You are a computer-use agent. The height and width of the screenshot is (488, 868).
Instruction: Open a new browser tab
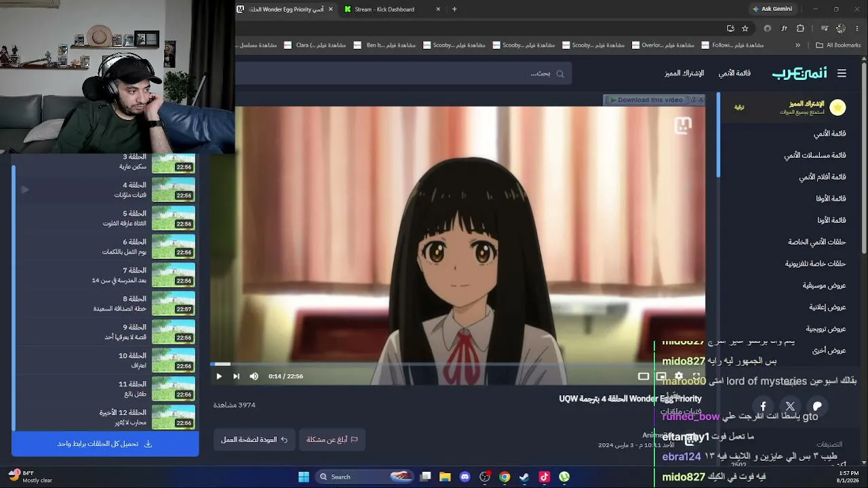click(x=454, y=9)
